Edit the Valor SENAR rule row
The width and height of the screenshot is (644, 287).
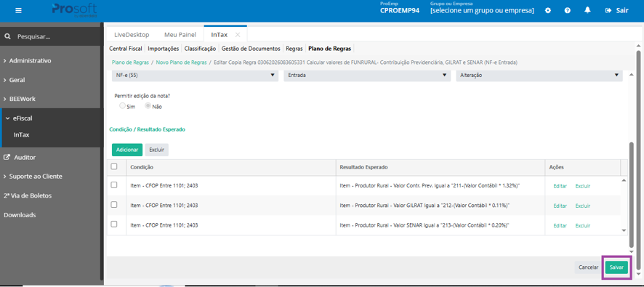[x=560, y=225]
